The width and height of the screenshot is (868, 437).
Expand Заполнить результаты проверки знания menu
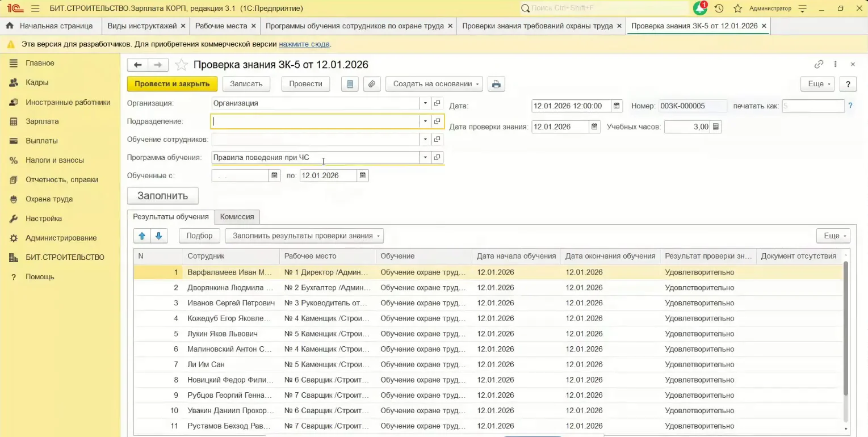(x=304, y=236)
